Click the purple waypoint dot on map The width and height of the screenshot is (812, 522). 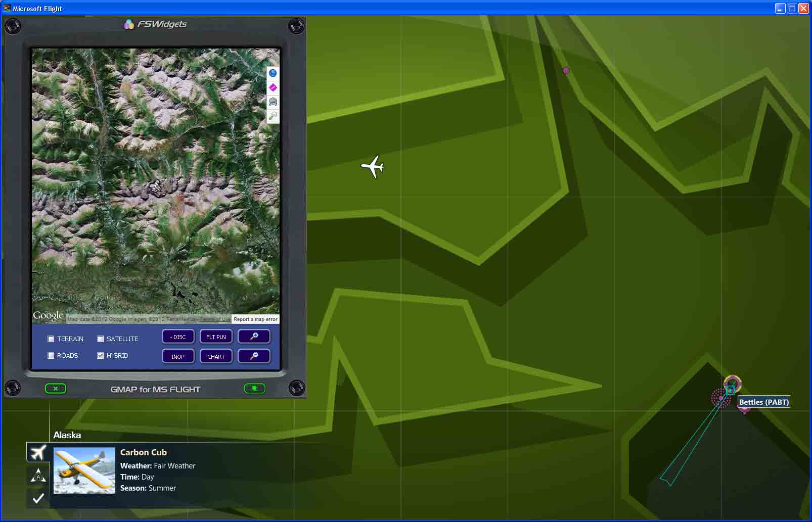tap(566, 71)
